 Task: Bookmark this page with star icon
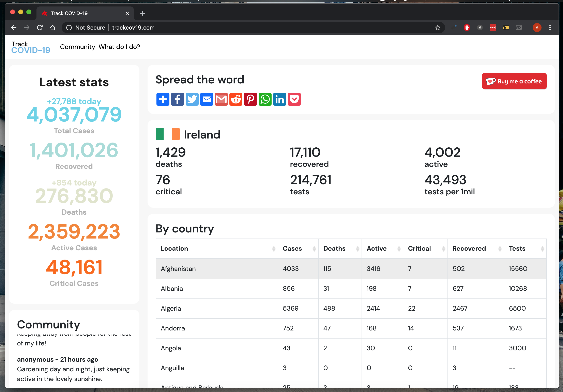coord(438,28)
